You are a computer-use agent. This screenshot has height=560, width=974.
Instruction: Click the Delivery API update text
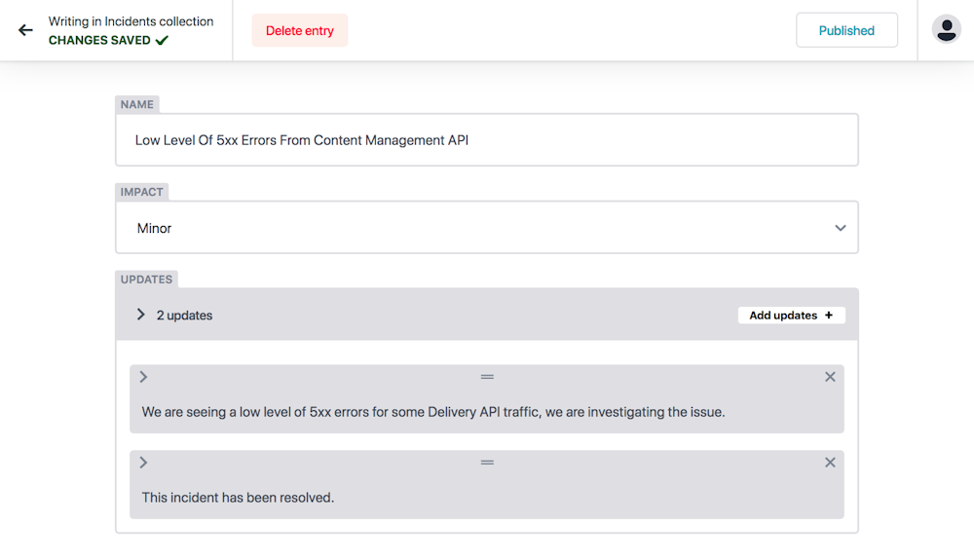(433, 412)
